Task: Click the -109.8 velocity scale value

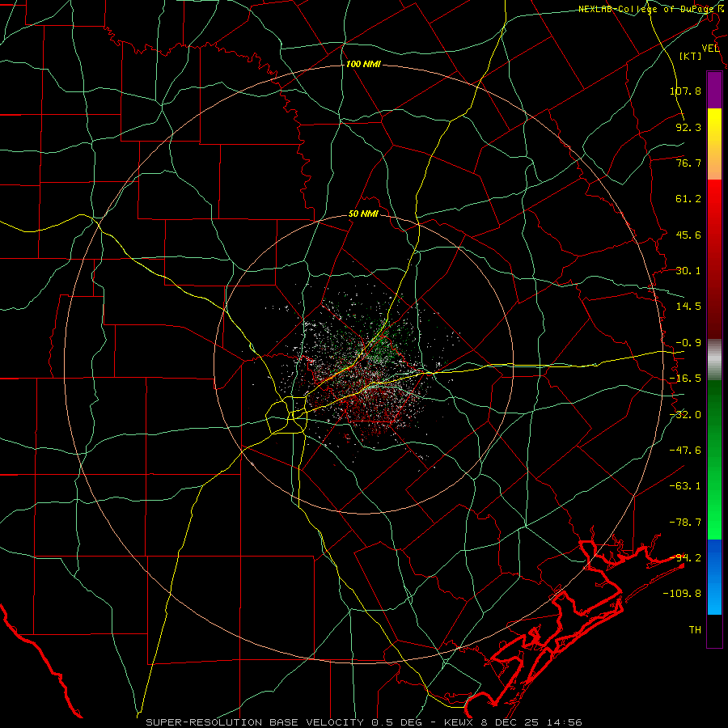Action: pyautogui.click(x=682, y=594)
